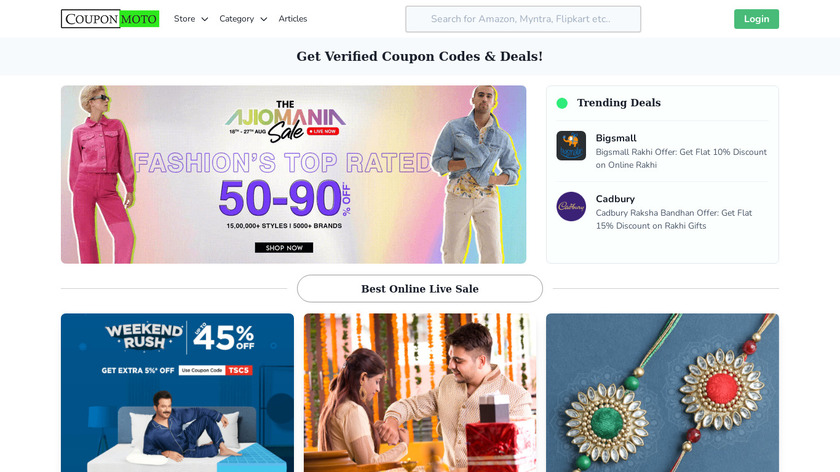Click the TSCS coupon code tag
840x472 pixels.
point(238,370)
